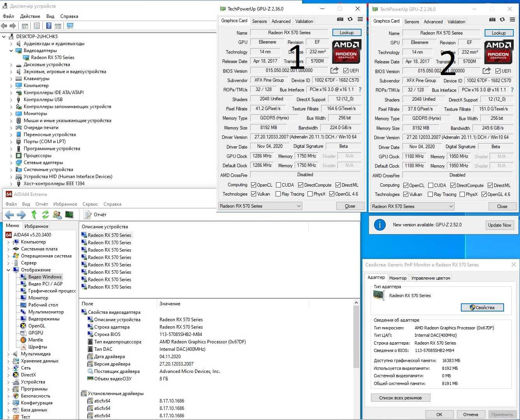Click the refresh icon in AIDA64 toolbar
The width and height of the screenshot is (520, 420).
pos(46,214)
